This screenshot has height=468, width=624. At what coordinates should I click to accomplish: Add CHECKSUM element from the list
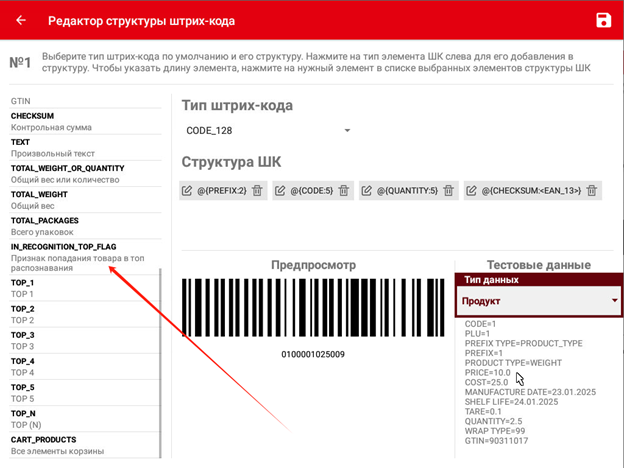(x=80, y=122)
